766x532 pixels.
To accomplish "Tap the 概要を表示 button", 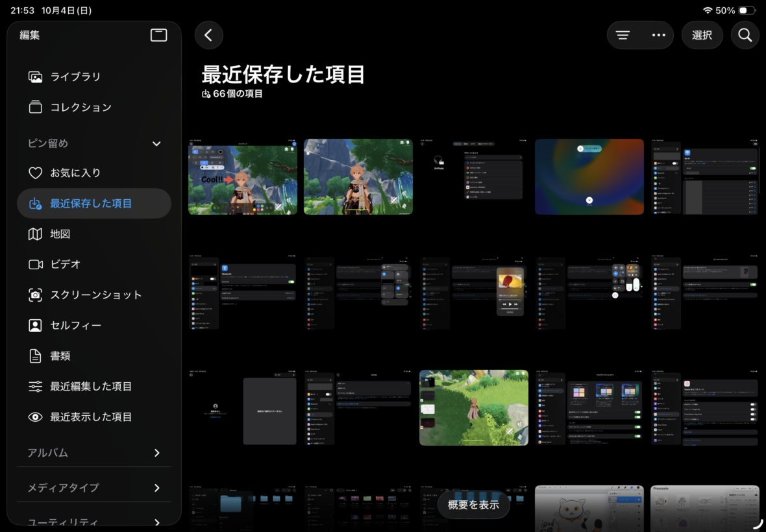I will (473, 504).
